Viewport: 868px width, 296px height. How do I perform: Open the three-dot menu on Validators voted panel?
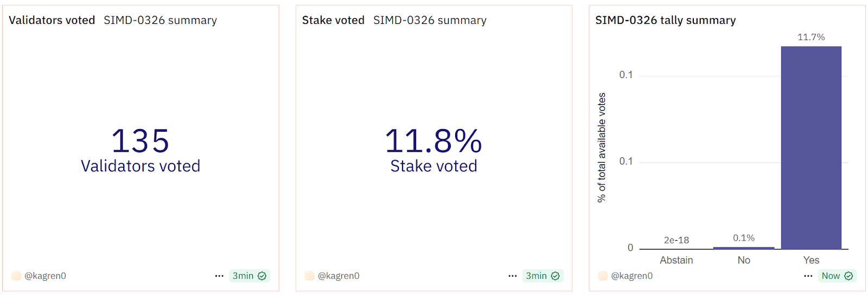pos(219,276)
